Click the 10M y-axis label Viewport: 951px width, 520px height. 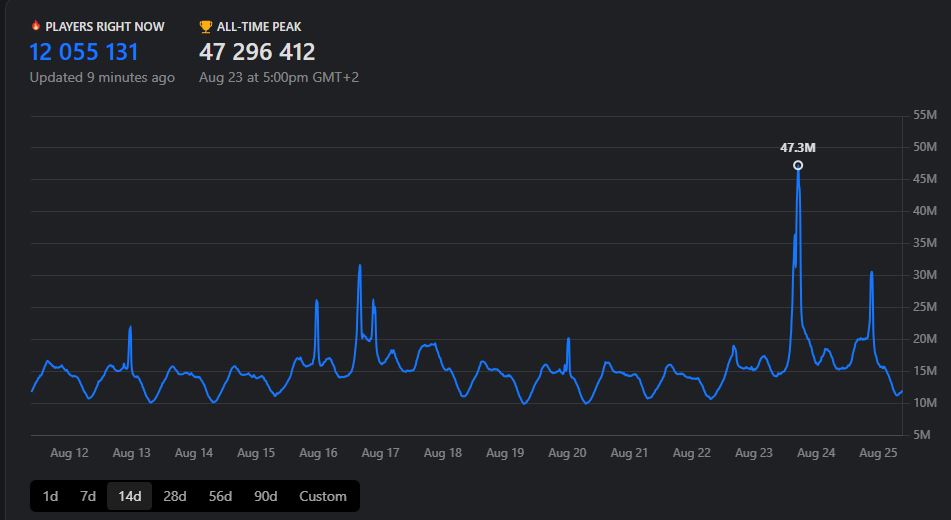point(924,403)
